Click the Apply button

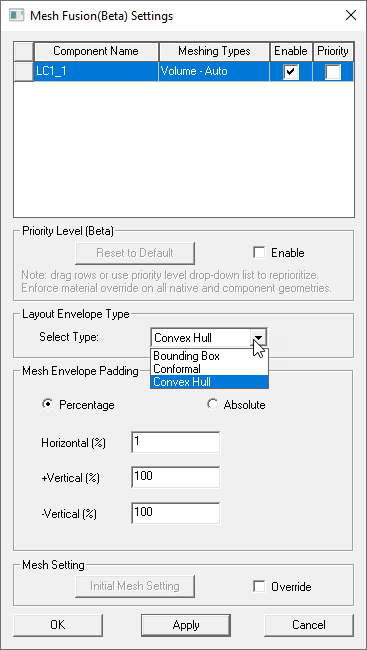(x=186, y=625)
